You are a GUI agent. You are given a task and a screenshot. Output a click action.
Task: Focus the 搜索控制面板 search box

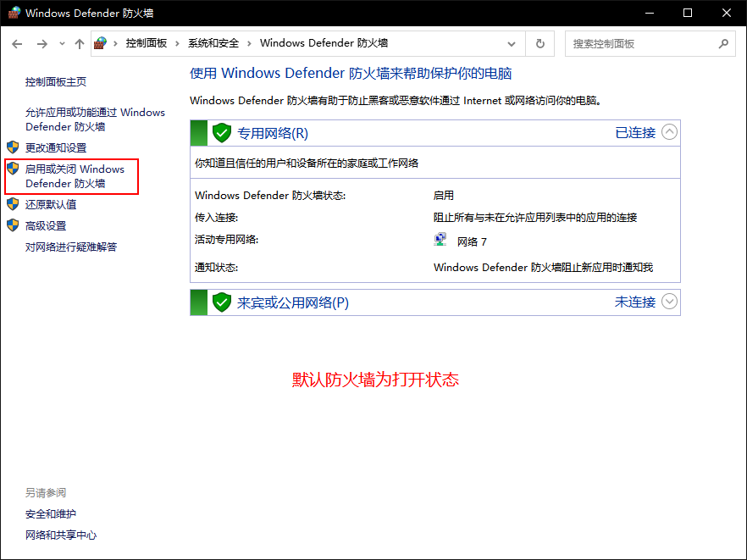coord(650,44)
